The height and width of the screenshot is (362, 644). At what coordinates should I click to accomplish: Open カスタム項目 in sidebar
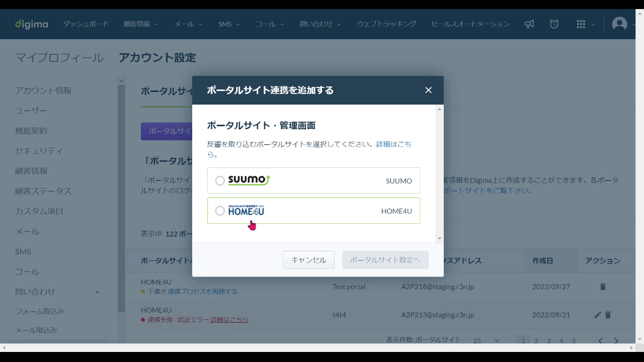coord(39,211)
